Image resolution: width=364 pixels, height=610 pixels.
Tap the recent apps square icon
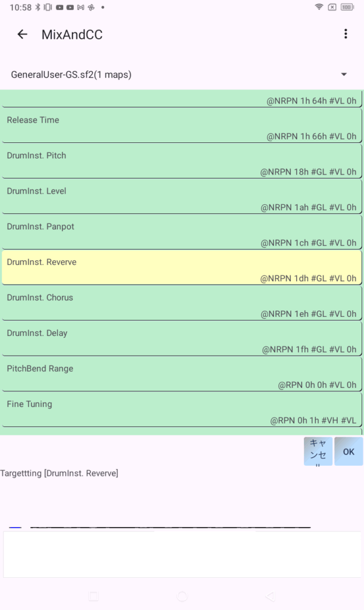[93, 596]
